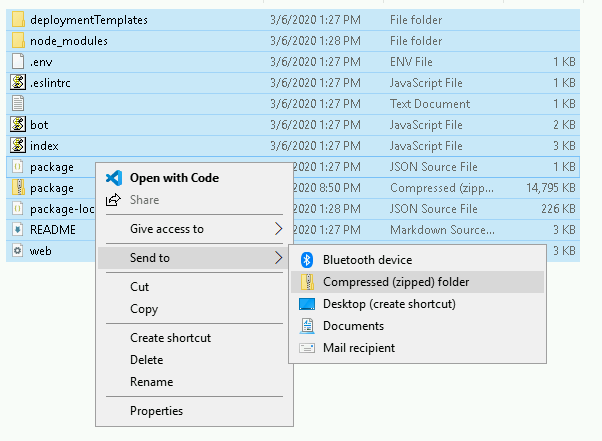
Task: Select Create shortcut menu entry
Action: [x=170, y=338]
